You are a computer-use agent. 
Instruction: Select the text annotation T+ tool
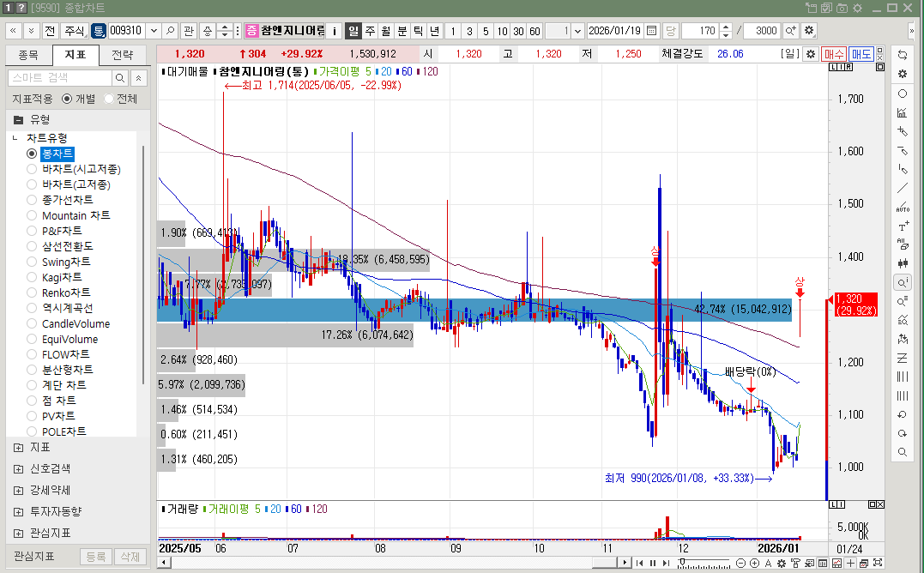coord(903,226)
